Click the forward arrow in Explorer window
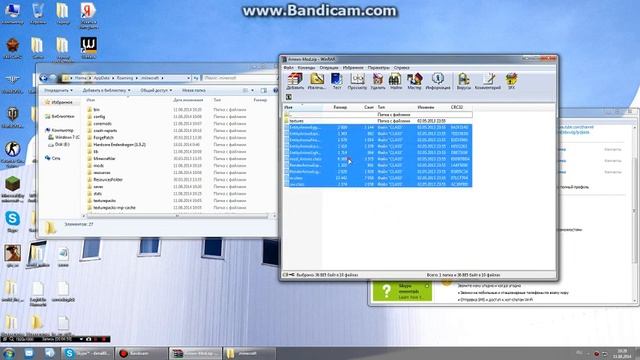The height and width of the screenshot is (360, 640). coord(53,78)
